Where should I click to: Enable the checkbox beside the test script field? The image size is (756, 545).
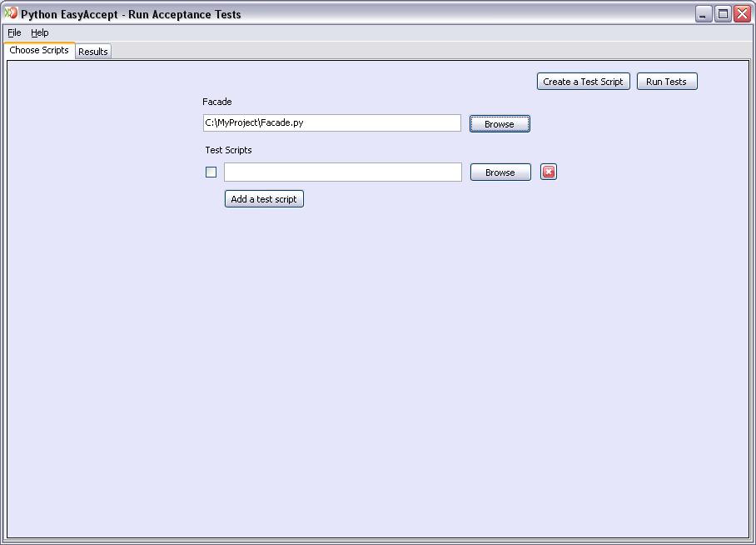[x=211, y=172]
